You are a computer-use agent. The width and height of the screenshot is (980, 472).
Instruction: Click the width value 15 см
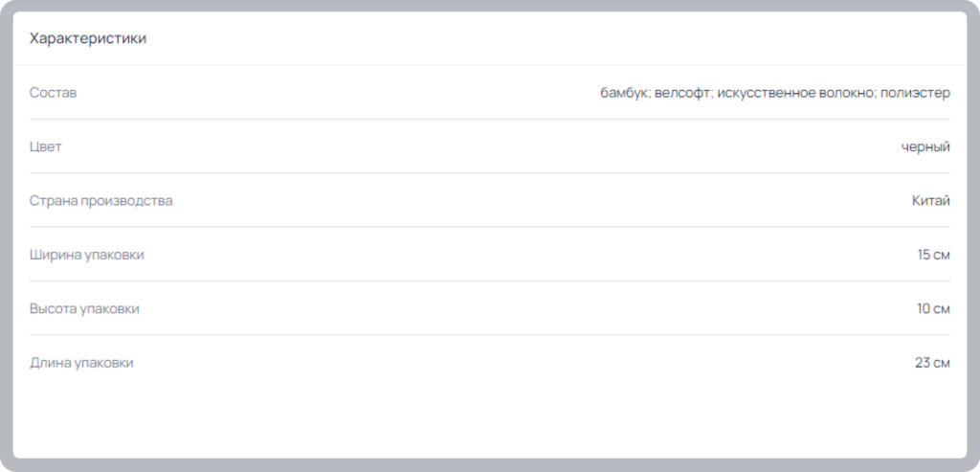click(934, 255)
